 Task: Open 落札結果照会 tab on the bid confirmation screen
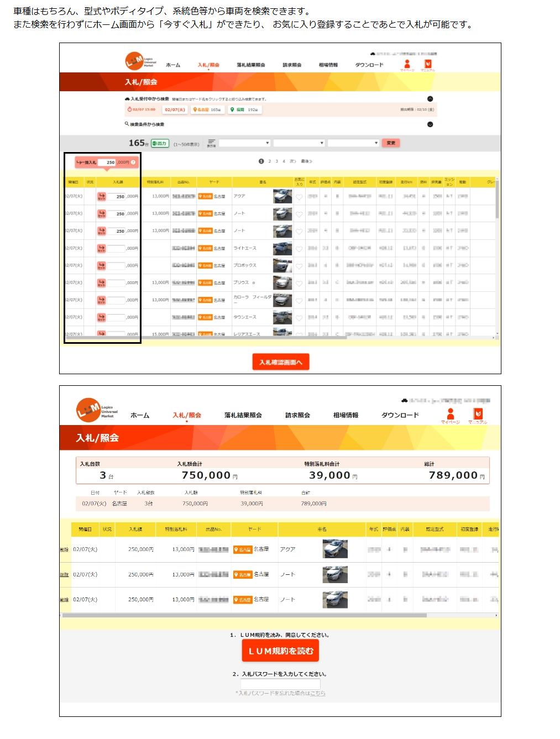tap(243, 415)
